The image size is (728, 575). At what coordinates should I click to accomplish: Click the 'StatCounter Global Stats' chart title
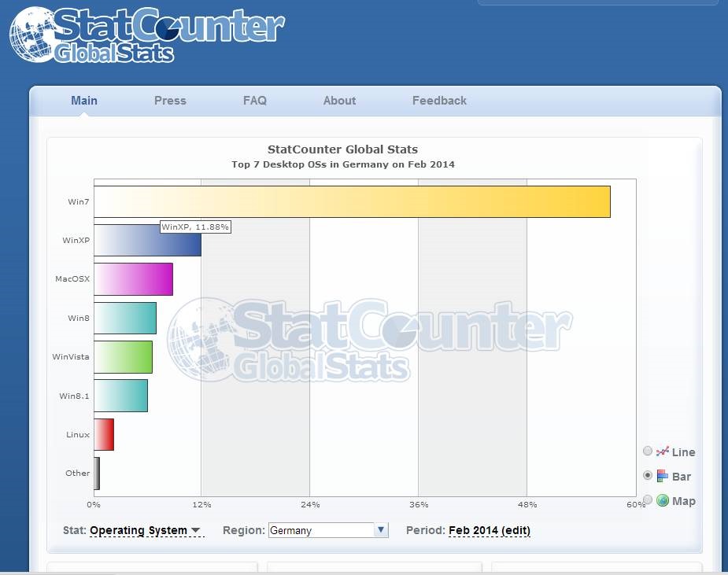pos(342,149)
